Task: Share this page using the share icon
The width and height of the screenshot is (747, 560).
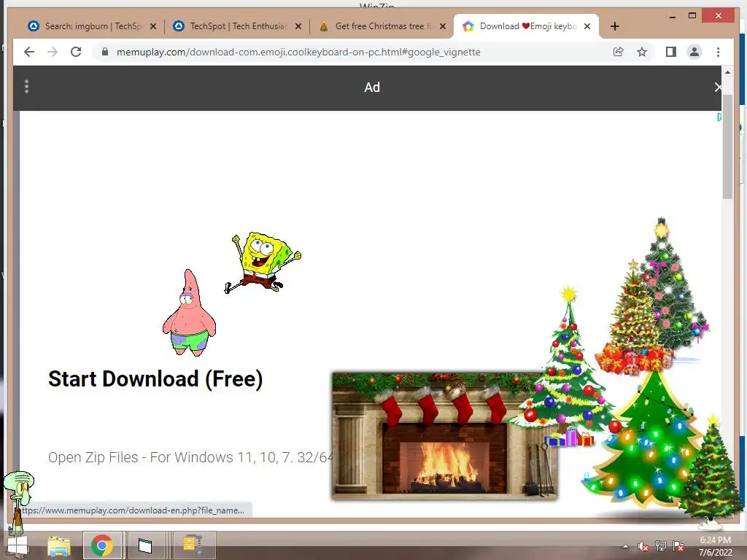Action: (x=619, y=52)
